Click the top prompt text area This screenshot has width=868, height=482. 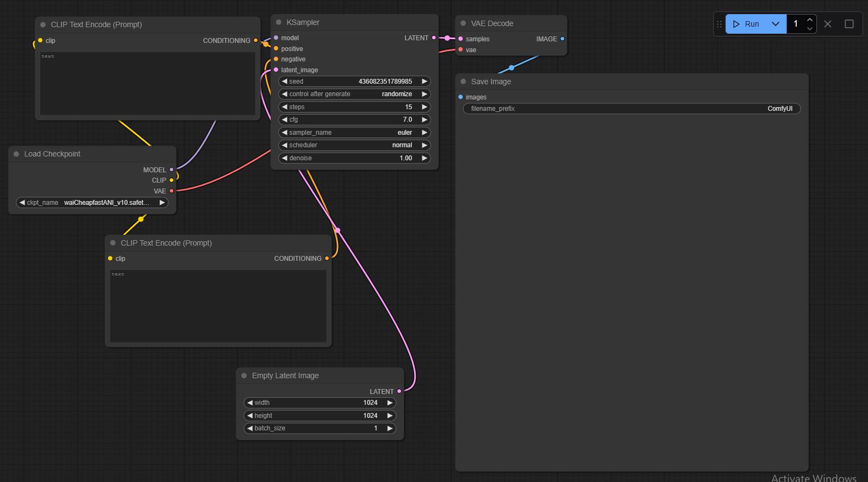point(147,84)
